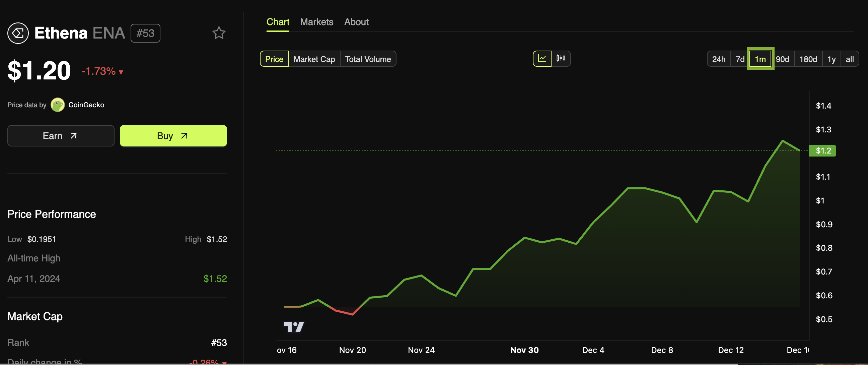Click the #53 rank badge

(x=145, y=33)
